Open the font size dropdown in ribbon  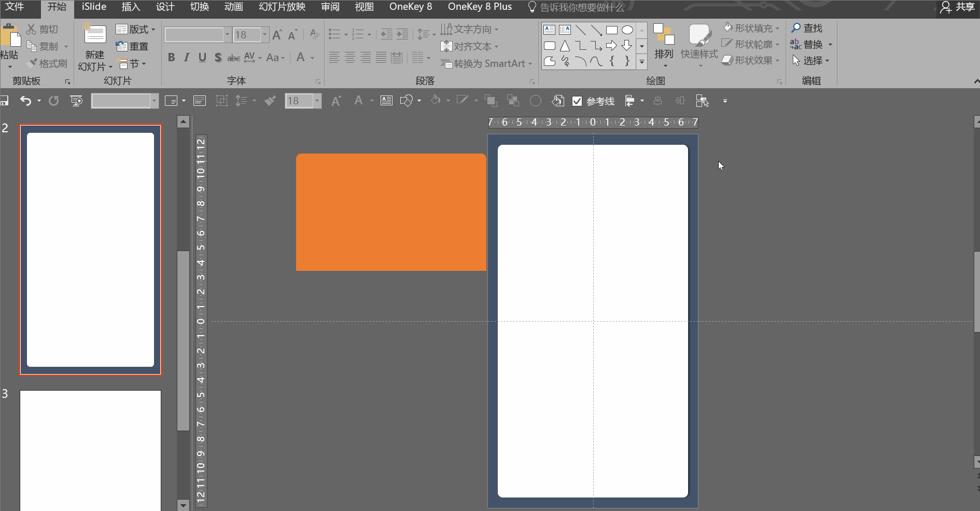(264, 35)
